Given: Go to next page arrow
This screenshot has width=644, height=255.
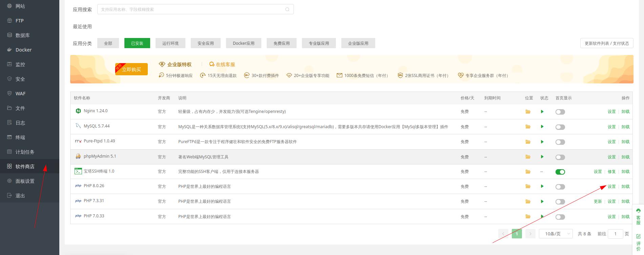Looking at the screenshot, I should [530, 234].
